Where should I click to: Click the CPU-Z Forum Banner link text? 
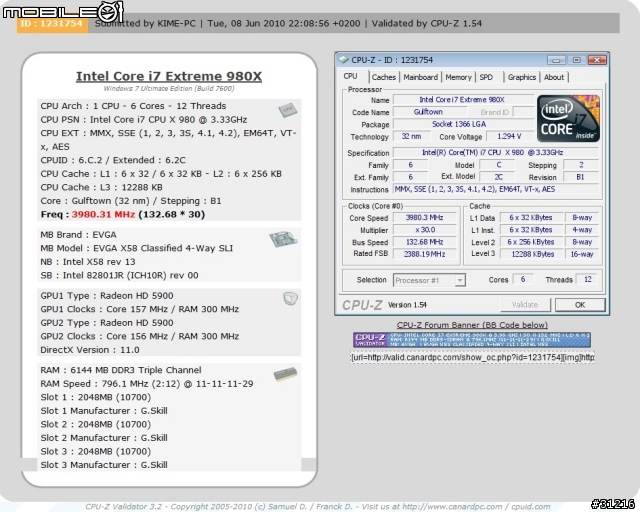tap(472, 325)
